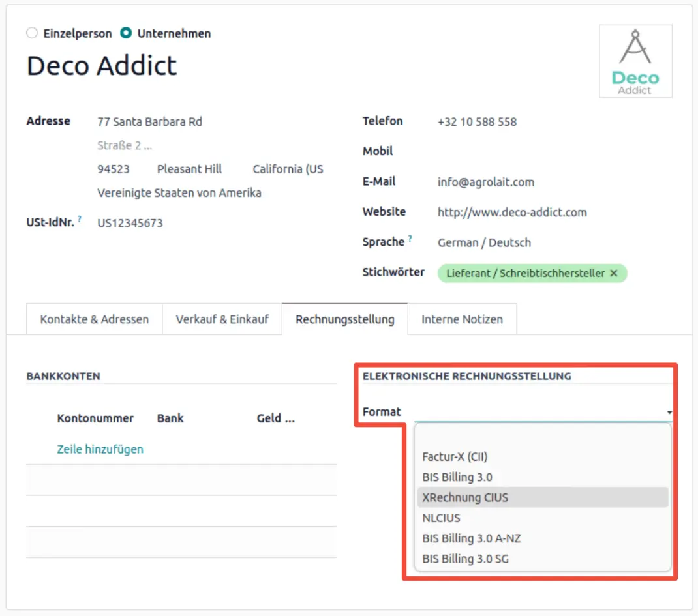Viewport: 698px width, 616px height.
Task: Remove the Lieferant / Schreibtischhersteller tag
Action: (x=614, y=273)
